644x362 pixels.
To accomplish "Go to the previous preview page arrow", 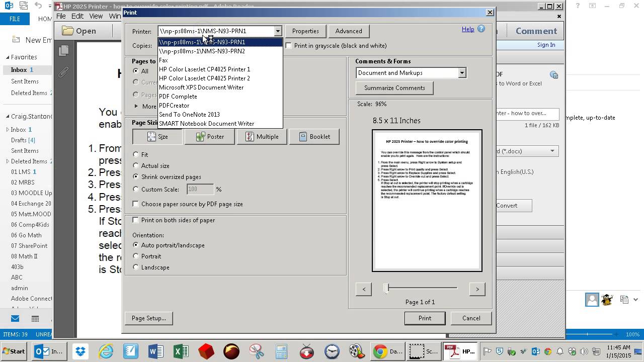I will pyautogui.click(x=364, y=289).
